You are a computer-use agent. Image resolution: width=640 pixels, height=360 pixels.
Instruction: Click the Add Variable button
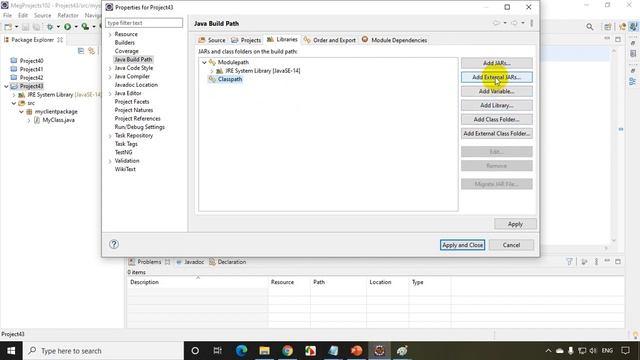(x=496, y=91)
